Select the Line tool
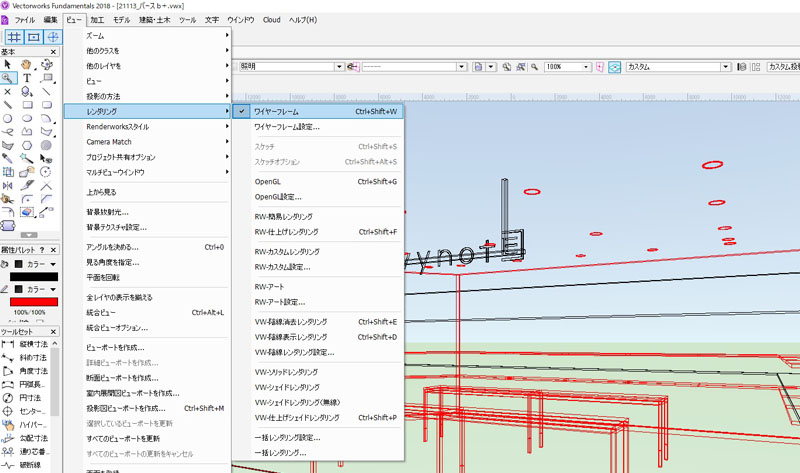Screen dimensions: 800x473 [46, 91]
